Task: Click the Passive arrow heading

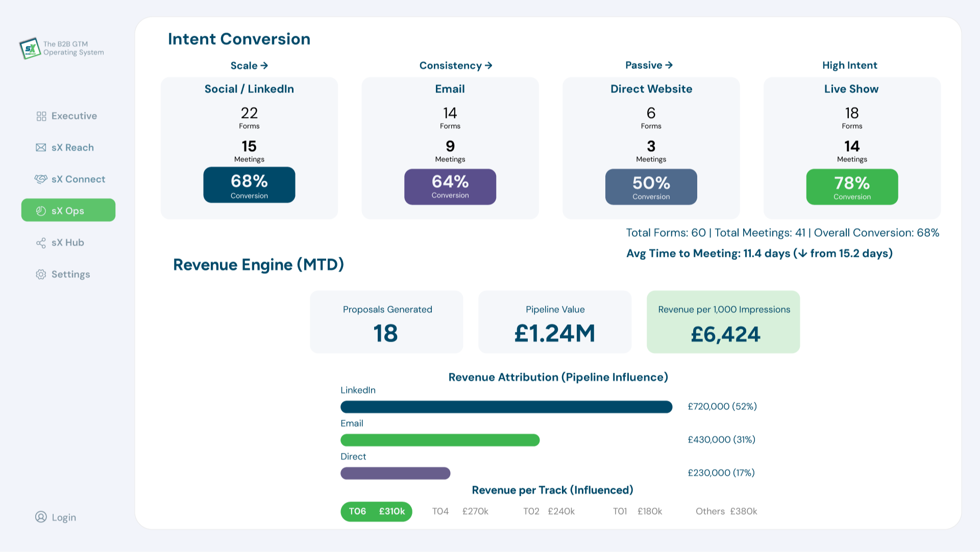Action: 649,65
